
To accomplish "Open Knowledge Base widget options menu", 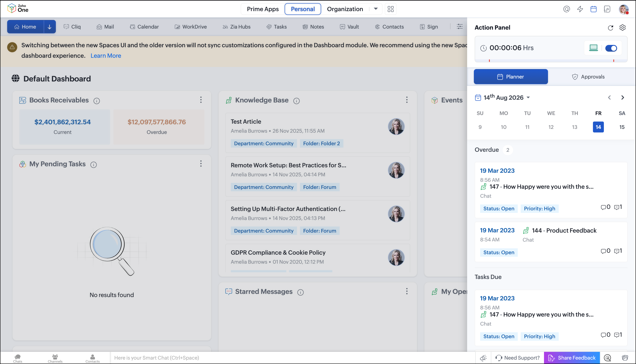I will click(407, 100).
